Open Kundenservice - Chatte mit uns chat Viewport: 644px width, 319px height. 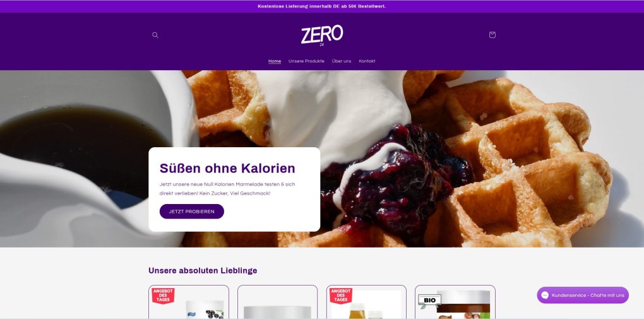click(x=582, y=295)
